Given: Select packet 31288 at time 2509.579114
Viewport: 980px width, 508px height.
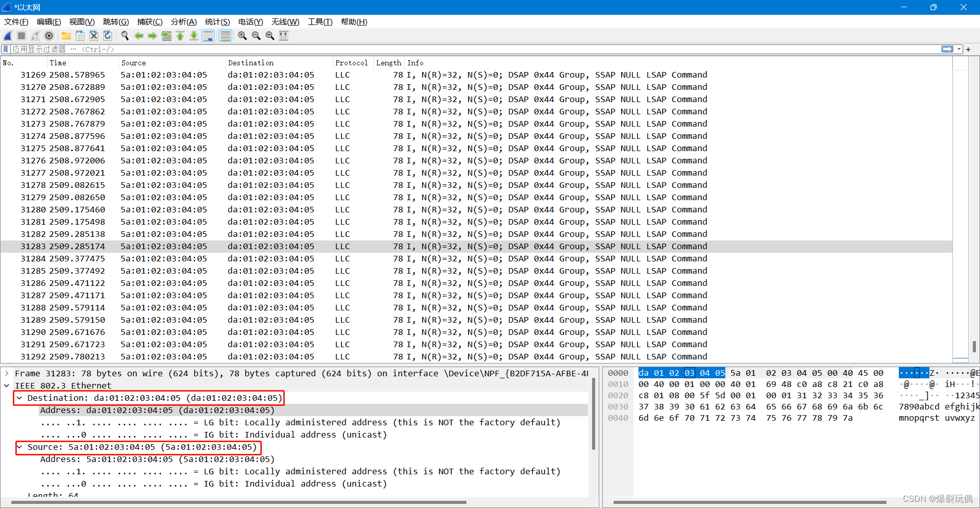Looking at the screenshot, I should (x=476, y=307).
